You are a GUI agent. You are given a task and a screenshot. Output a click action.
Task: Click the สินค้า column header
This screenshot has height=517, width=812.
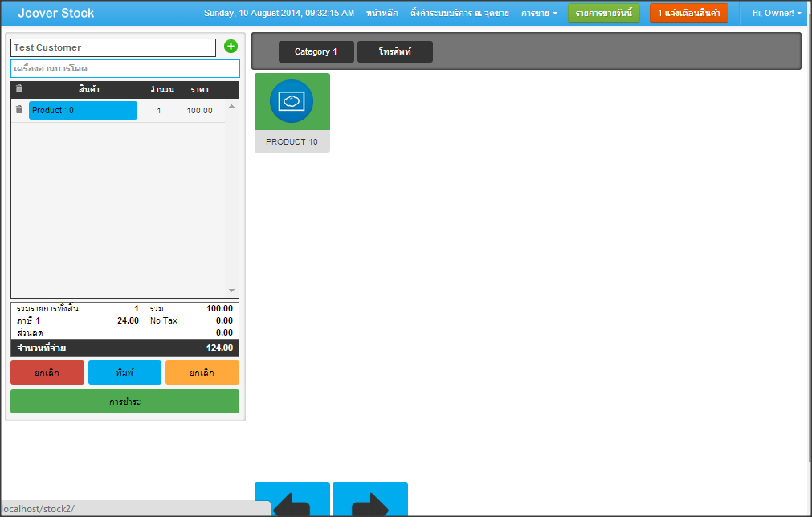coord(88,90)
